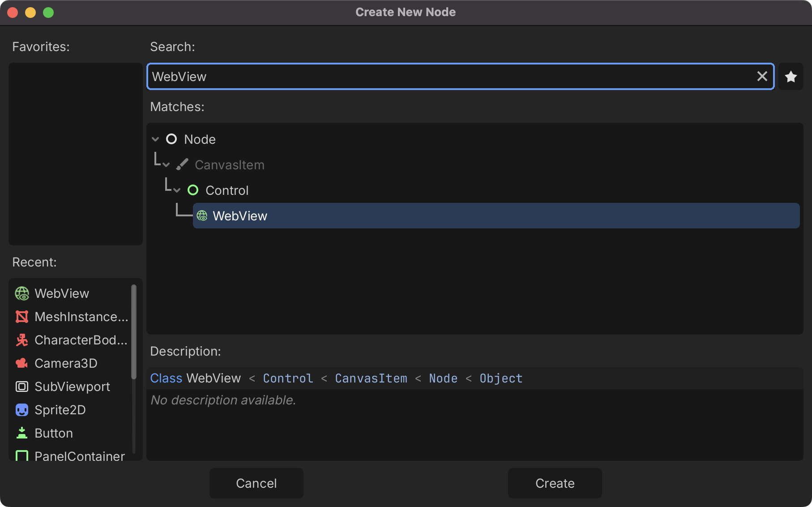Click the Button node icon in Recent

[x=22, y=434]
